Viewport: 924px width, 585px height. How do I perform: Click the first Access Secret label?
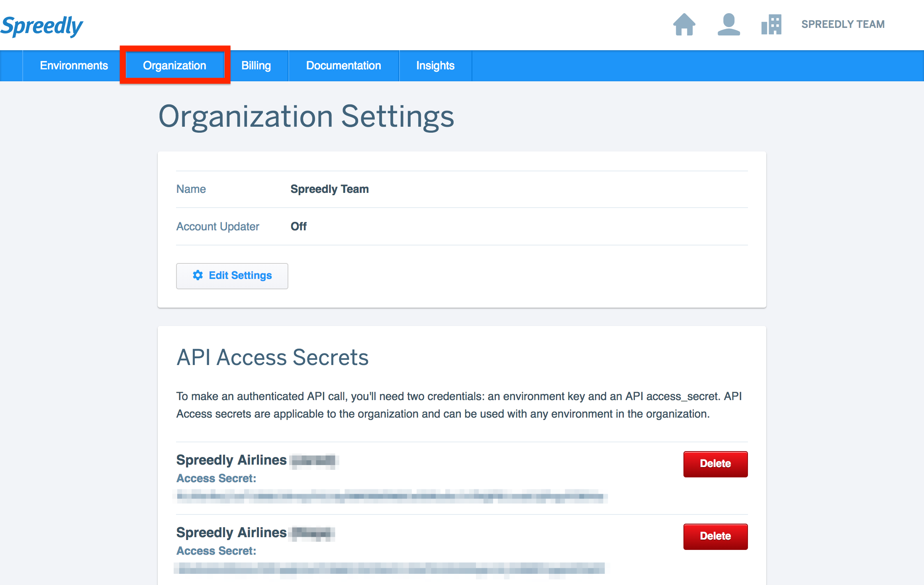pos(216,478)
